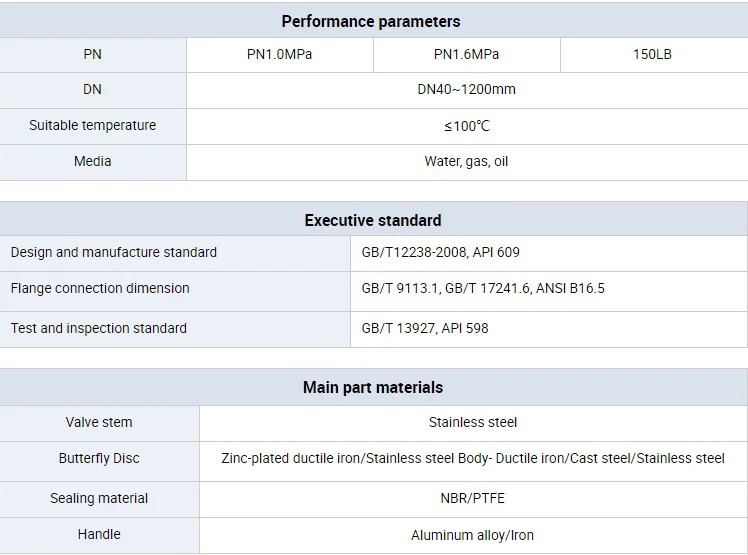The image size is (748, 555).
Task: Click the ≤100℃ temperature value
Action: click(x=466, y=125)
